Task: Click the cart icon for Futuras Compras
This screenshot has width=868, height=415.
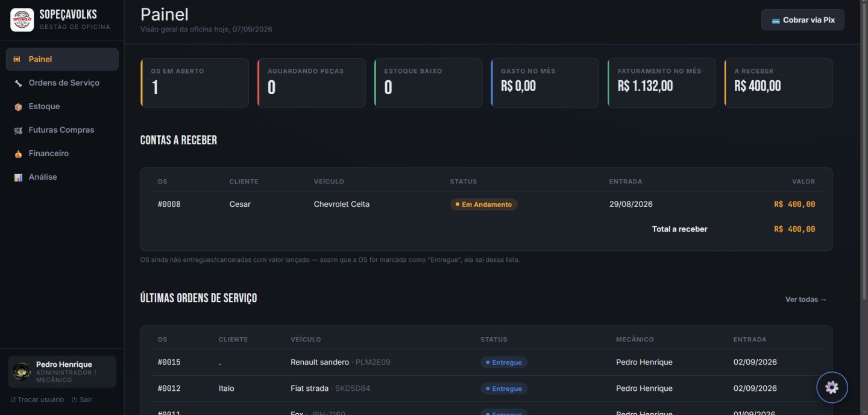Action: point(18,130)
